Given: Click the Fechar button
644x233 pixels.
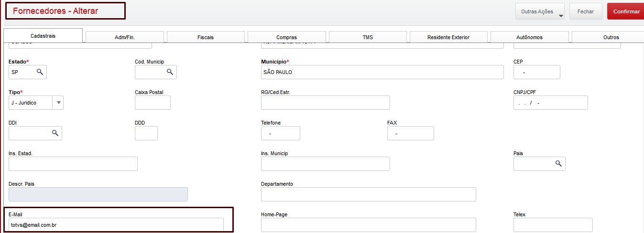Looking at the screenshot, I should [586, 11].
